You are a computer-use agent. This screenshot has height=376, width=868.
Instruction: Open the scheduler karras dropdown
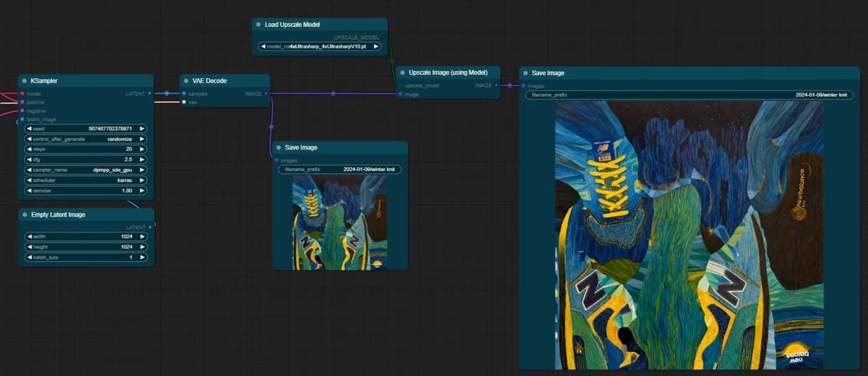[x=86, y=180]
